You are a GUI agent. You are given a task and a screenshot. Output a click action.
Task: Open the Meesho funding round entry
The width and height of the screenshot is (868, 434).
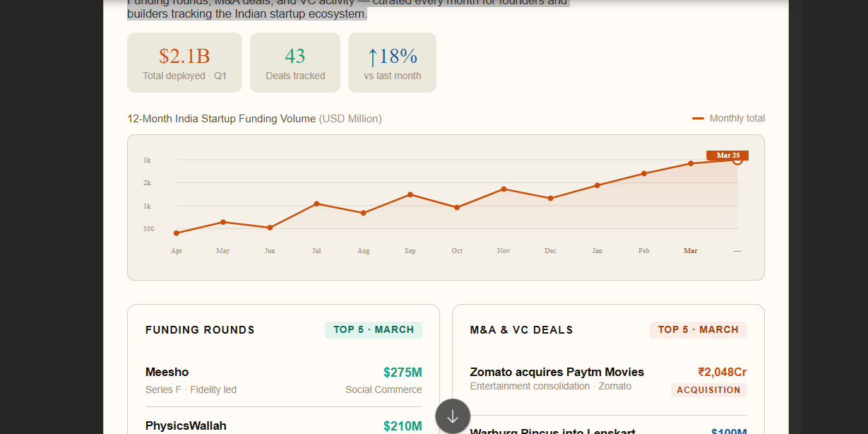(167, 373)
